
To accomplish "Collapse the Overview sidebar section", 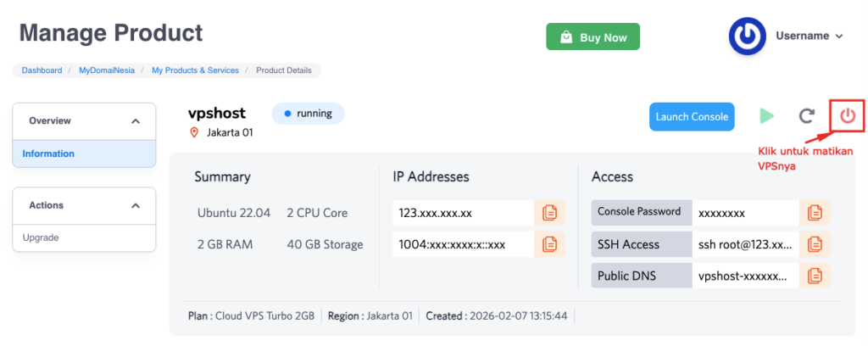I will [x=136, y=120].
